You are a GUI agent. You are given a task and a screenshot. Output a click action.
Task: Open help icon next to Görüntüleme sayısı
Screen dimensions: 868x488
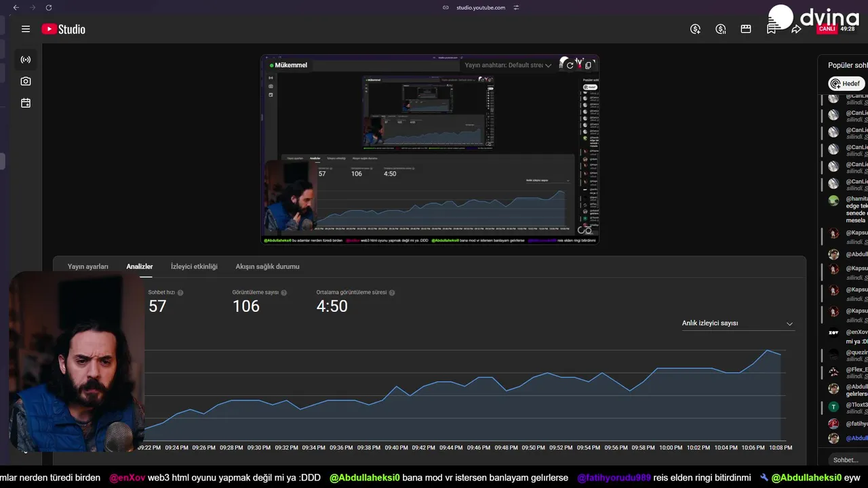pos(283,293)
